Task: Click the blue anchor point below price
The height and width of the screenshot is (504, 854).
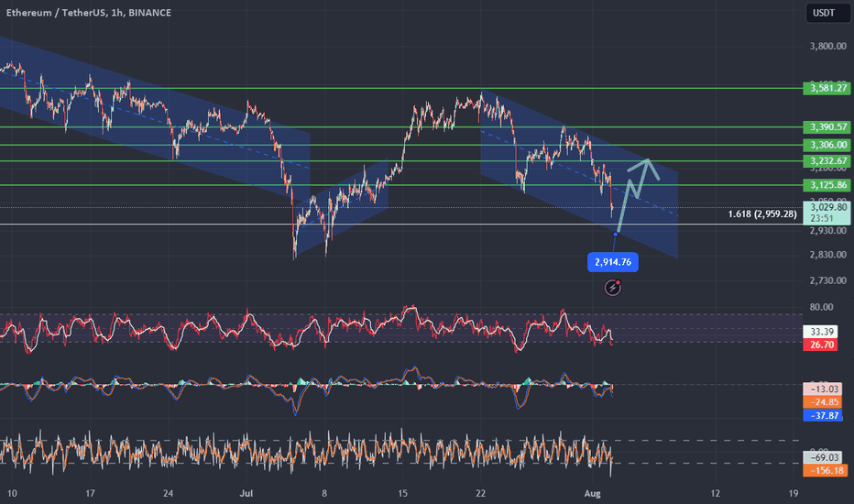Action: point(616,235)
